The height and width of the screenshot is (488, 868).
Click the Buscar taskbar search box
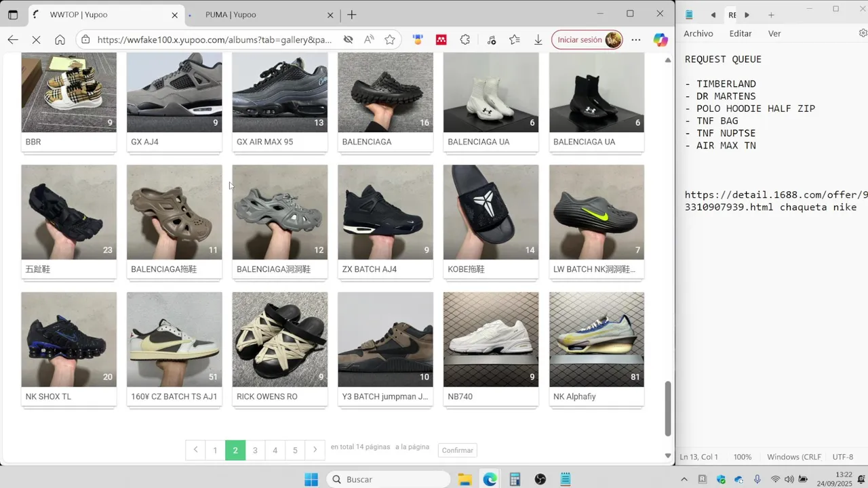tap(389, 479)
